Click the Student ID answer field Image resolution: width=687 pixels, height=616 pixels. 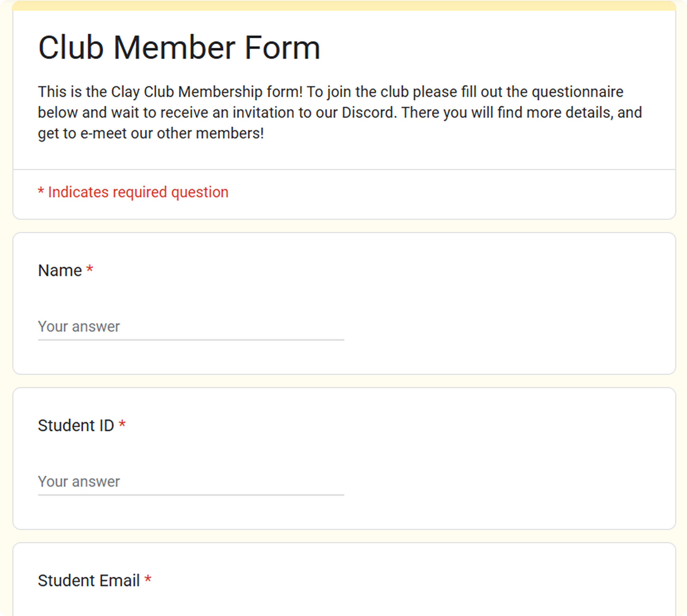coord(190,481)
